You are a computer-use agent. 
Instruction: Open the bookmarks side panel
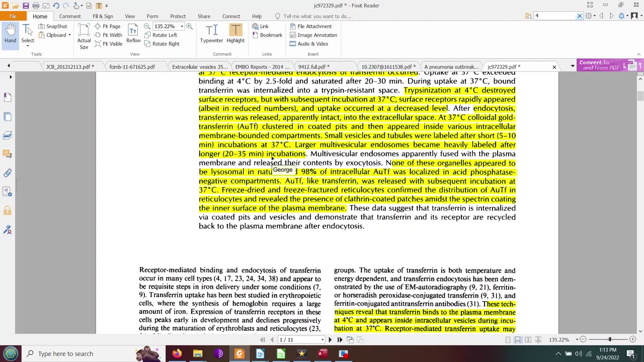[8, 97]
